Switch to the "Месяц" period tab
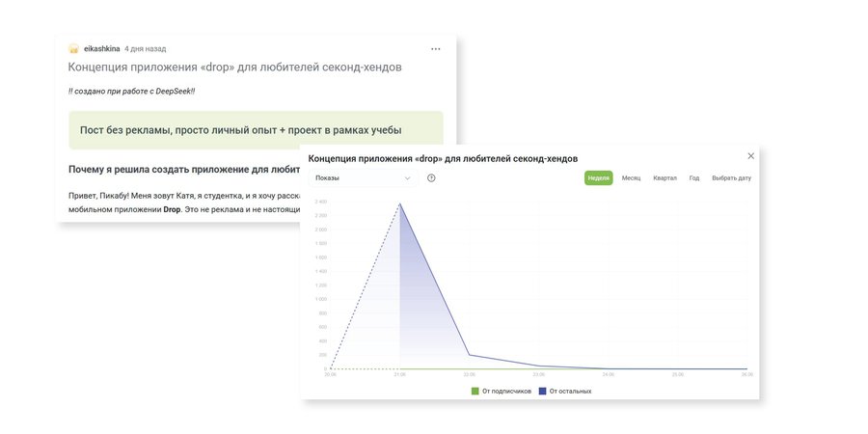The height and width of the screenshot is (434, 868). pyautogui.click(x=631, y=178)
